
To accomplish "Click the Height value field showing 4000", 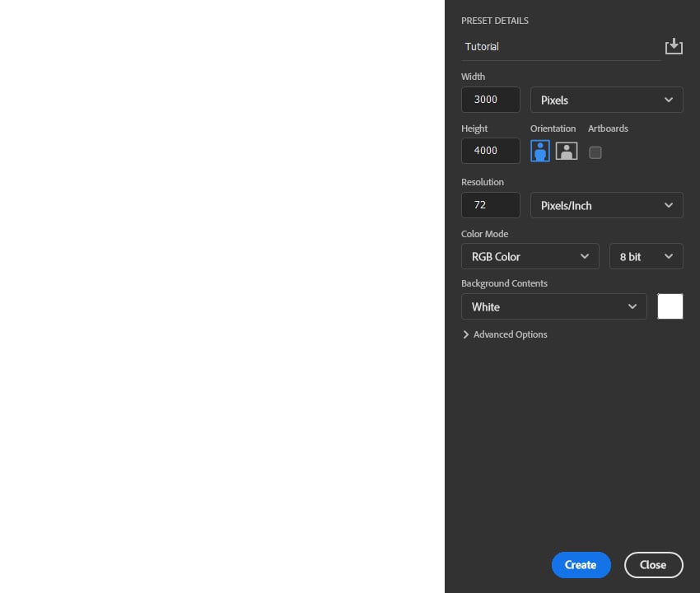I will point(490,151).
